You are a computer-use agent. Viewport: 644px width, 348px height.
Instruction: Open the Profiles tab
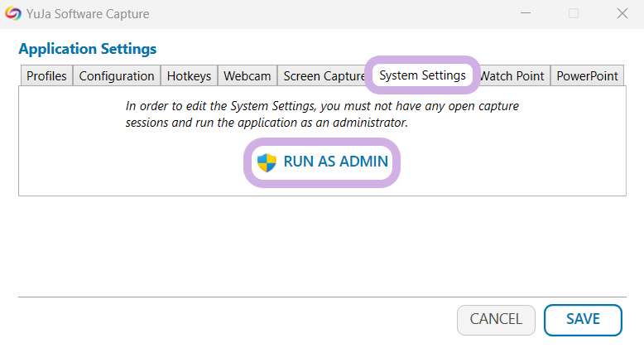[x=46, y=75]
